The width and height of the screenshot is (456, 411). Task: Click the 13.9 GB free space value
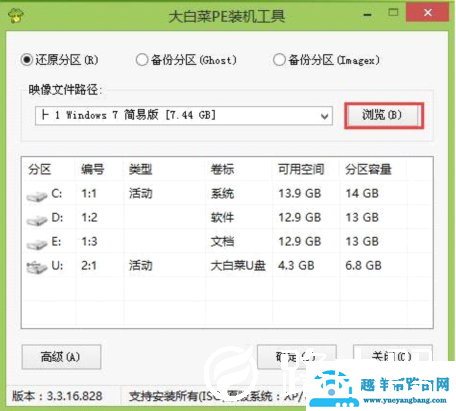click(x=300, y=193)
